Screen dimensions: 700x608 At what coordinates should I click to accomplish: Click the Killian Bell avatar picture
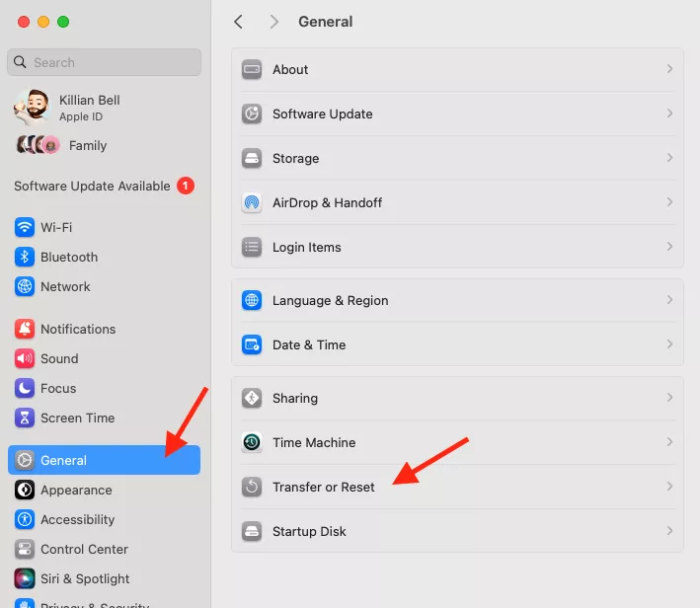(32, 108)
